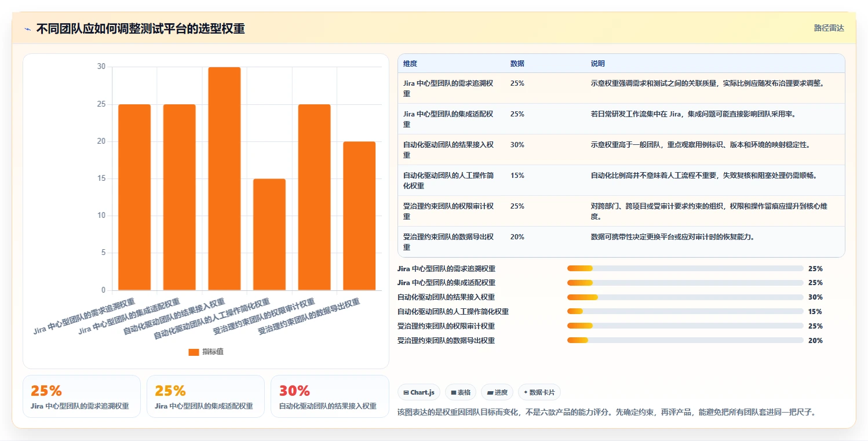Toggle the 指标值 legend swatch
The height and width of the screenshot is (441, 868).
coord(194,352)
